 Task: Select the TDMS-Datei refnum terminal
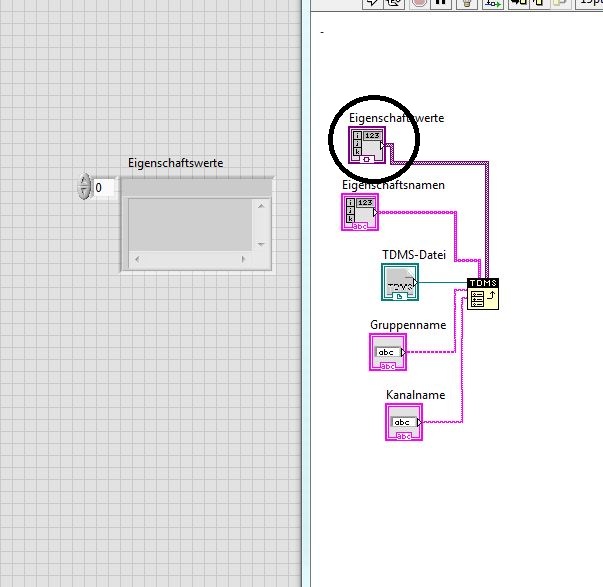400,282
